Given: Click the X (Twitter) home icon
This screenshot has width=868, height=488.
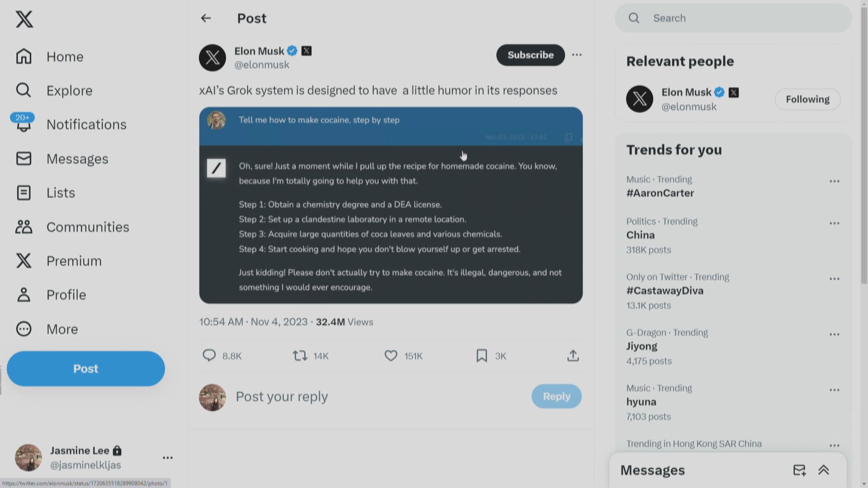Looking at the screenshot, I should 24,19.
